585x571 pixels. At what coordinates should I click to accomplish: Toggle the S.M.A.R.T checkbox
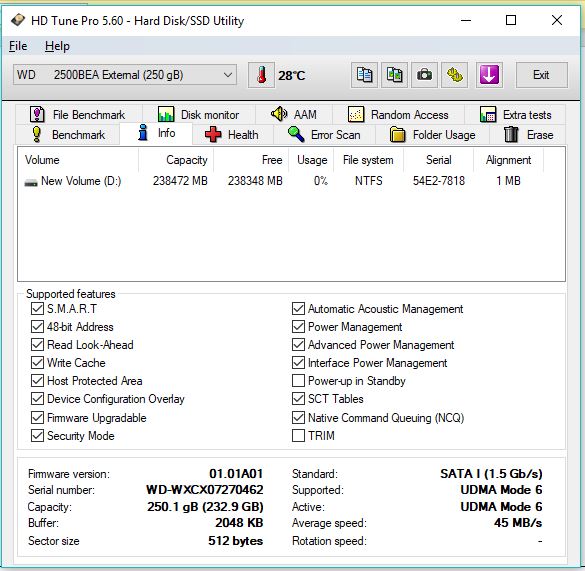(x=37, y=309)
